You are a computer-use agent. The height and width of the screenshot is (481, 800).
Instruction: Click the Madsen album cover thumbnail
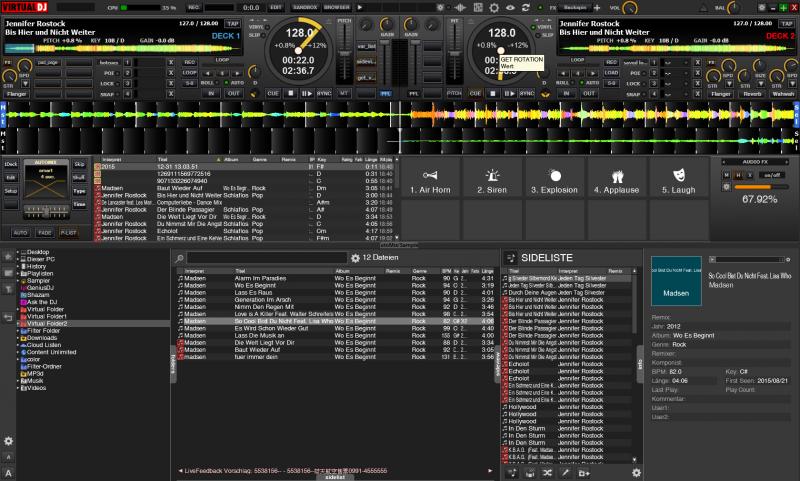[x=676, y=281]
